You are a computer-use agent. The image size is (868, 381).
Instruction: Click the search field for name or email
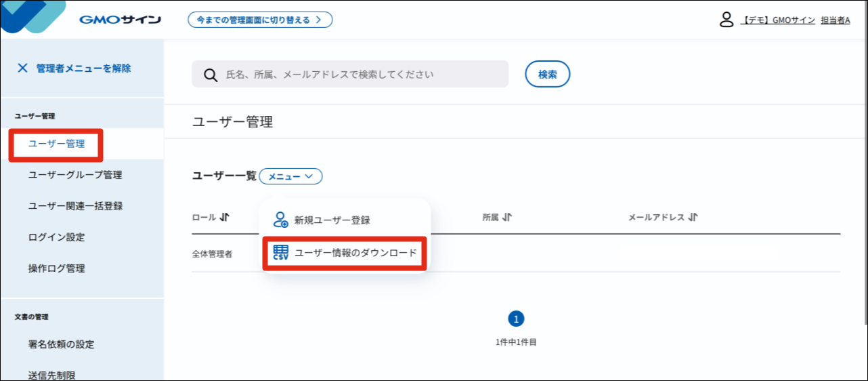pos(359,75)
